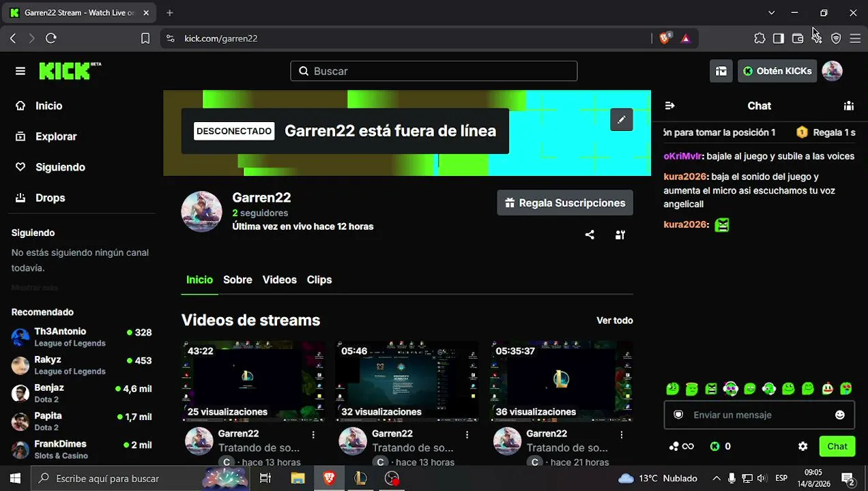Switch to the Clips tab

tap(319, 280)
